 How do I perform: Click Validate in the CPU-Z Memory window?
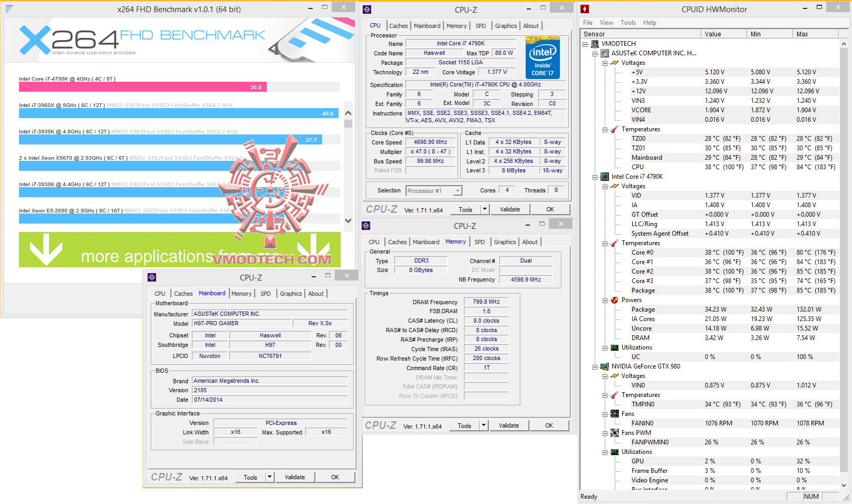click(509, 425)
